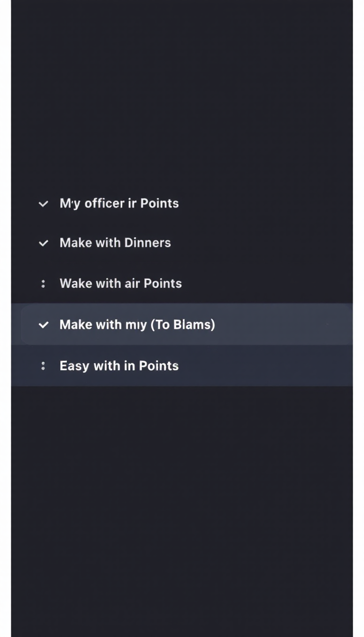Open the Wake with air Points vertical-dots menu
The image size is (364, 637).
tap(43, 283)
